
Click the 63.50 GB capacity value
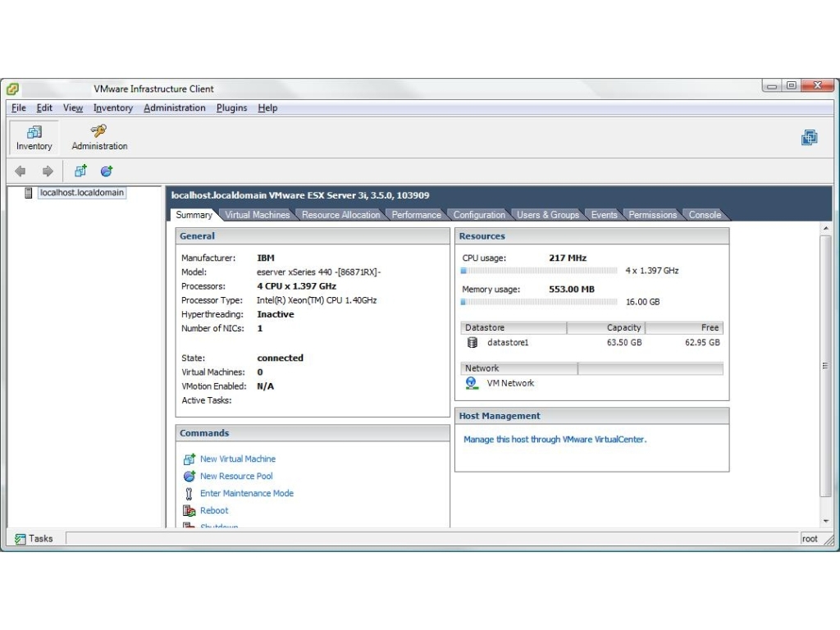pos(624,342)
